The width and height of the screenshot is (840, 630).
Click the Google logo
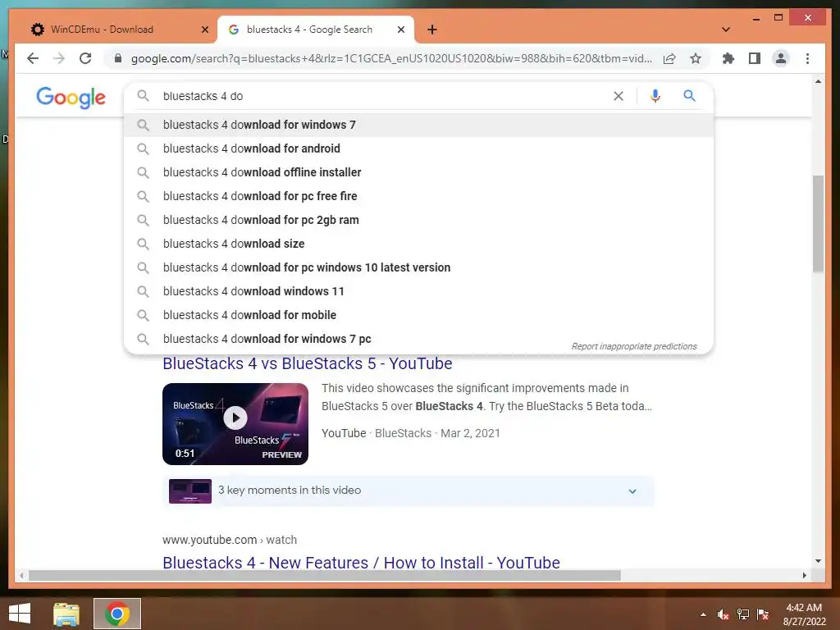coord(71,98)
